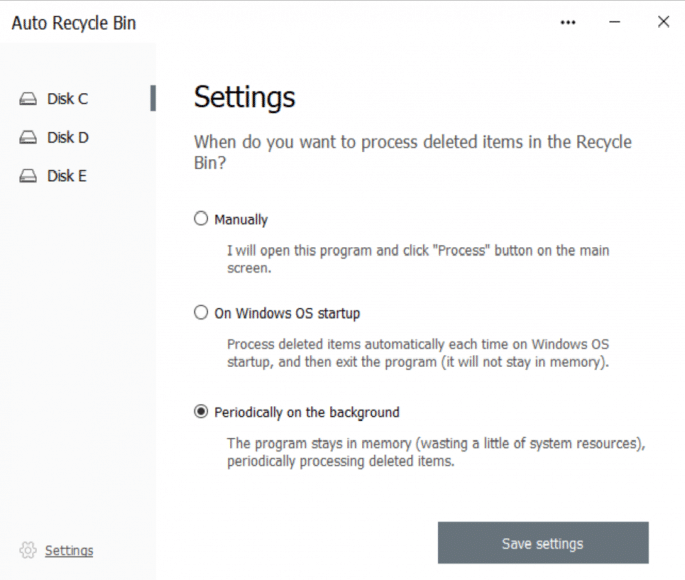685x580 pixels.
Task: Switch to the Disk D sidebar label
Action: click(68, 138)
